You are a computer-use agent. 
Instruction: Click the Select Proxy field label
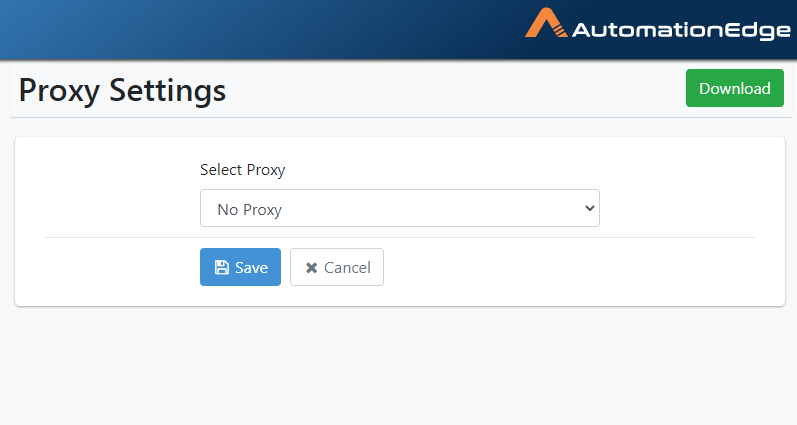click(x=242, y=170)
